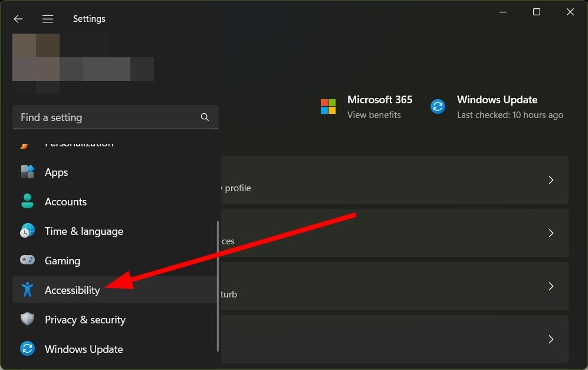Click the Microsoft 365 logo icon
This screenshot has width=588, height=370.
pyautogui.click(x=328, y=106)
